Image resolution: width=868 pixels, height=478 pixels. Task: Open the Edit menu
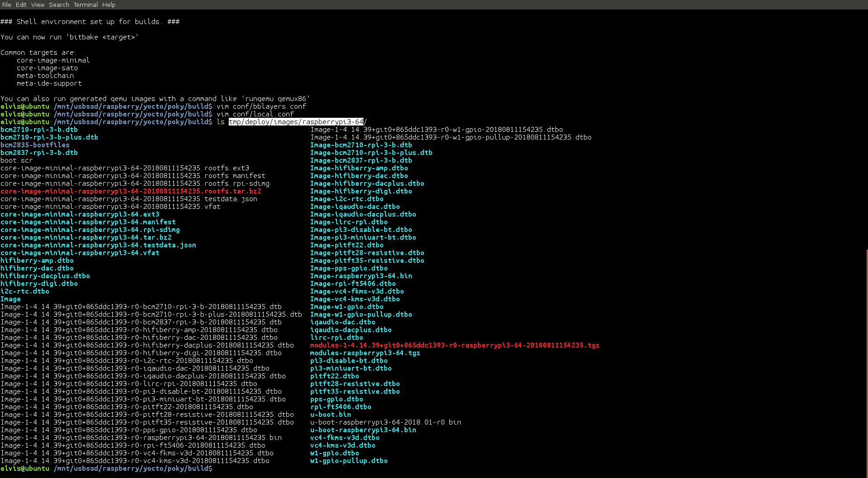pyautogui.click(x=21, y=5)
